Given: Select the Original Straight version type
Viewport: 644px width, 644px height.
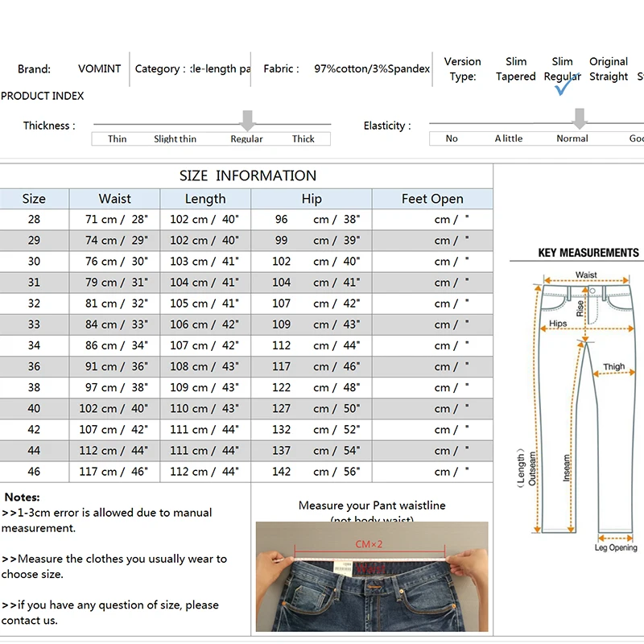Looking at the screenshot, I should 609,69.
